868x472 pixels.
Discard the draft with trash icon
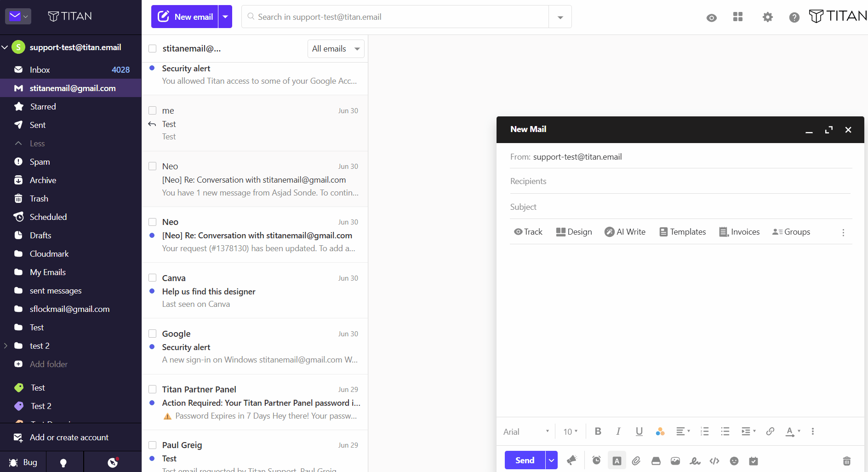(x=846, y=460)
